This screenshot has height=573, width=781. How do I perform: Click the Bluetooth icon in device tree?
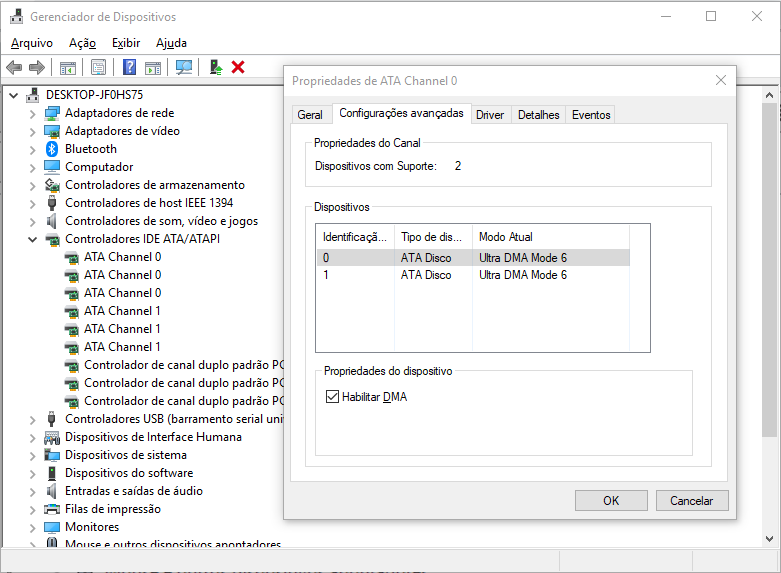(53, 149)
